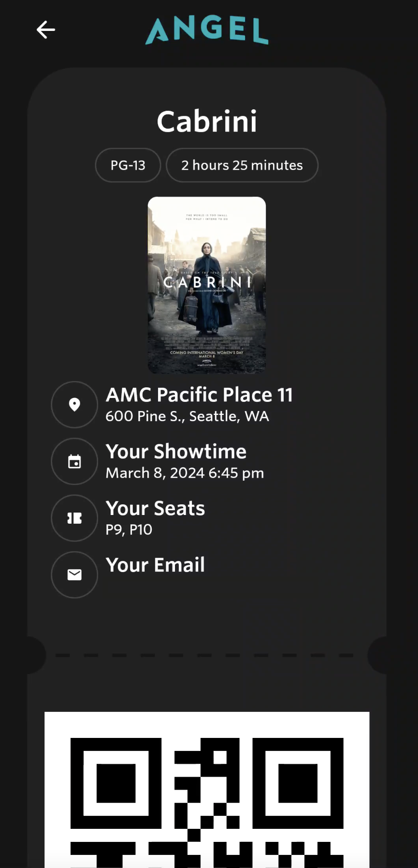Click the calendar showtime icon
This screenshot has height=868, width=418.
[x=74, y=461]
